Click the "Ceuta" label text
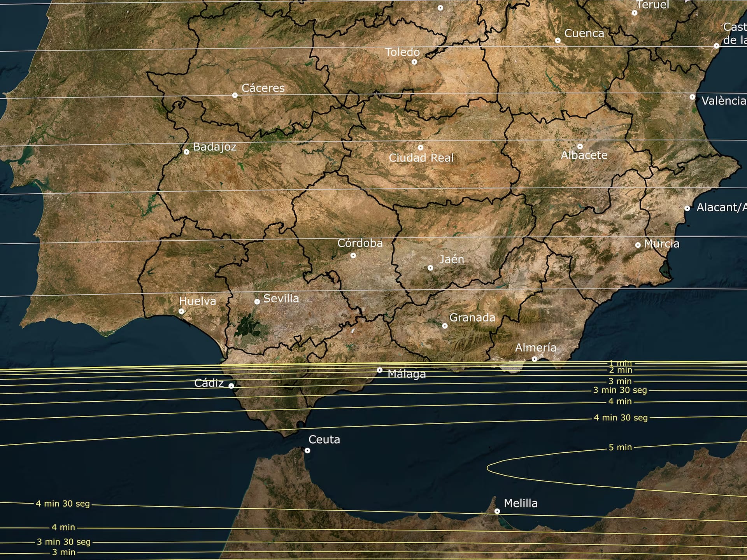This screenshot has width=747, height=560. pos(324,440)
